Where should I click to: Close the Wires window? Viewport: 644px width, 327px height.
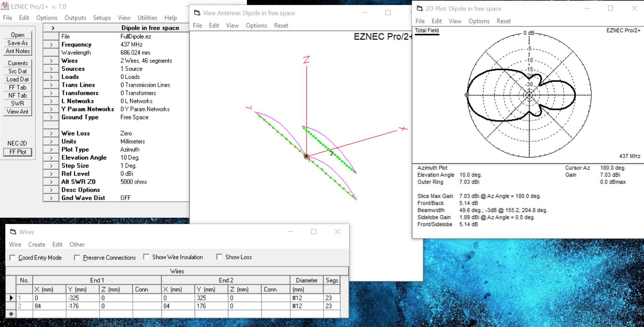[337, 231]
